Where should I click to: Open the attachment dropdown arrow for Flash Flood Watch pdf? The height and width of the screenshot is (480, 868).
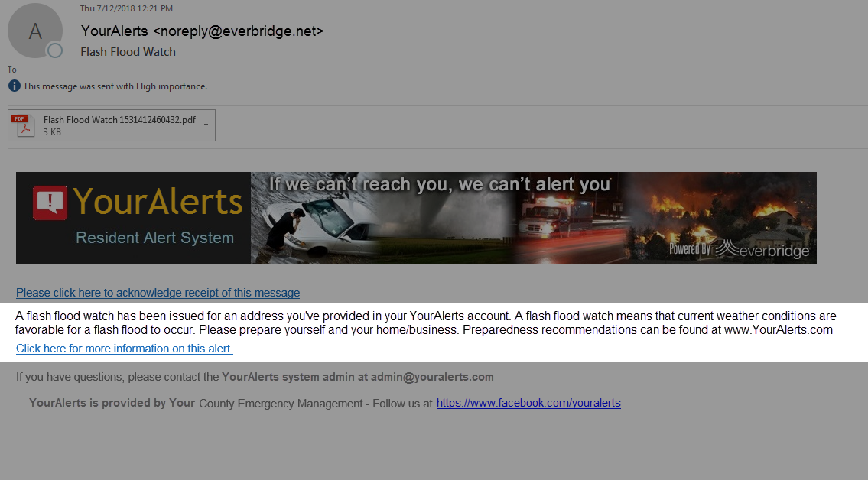point(206,125)
